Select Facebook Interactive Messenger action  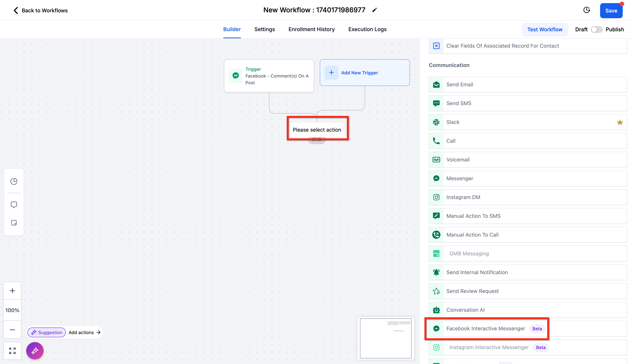click(486, 329)
